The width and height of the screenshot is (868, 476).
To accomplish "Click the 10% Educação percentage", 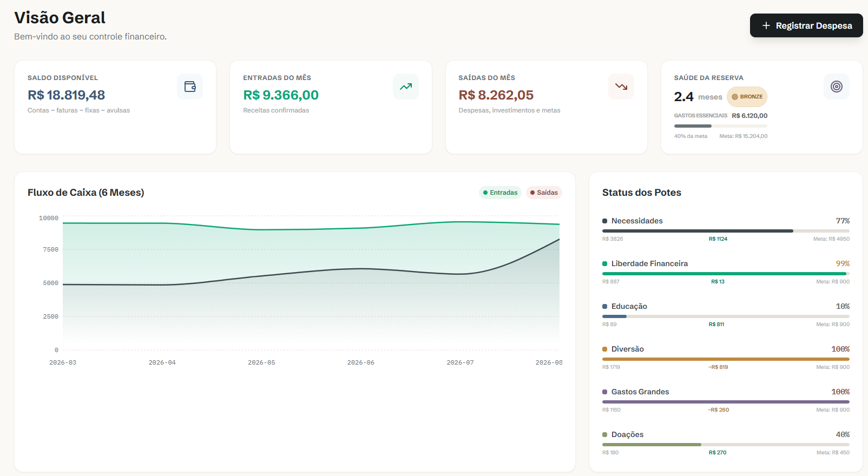I will coord(843,306).
